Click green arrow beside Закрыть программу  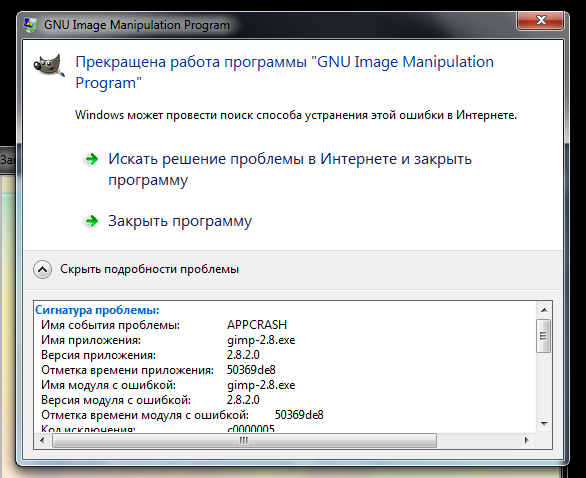(x=92, y=221)
